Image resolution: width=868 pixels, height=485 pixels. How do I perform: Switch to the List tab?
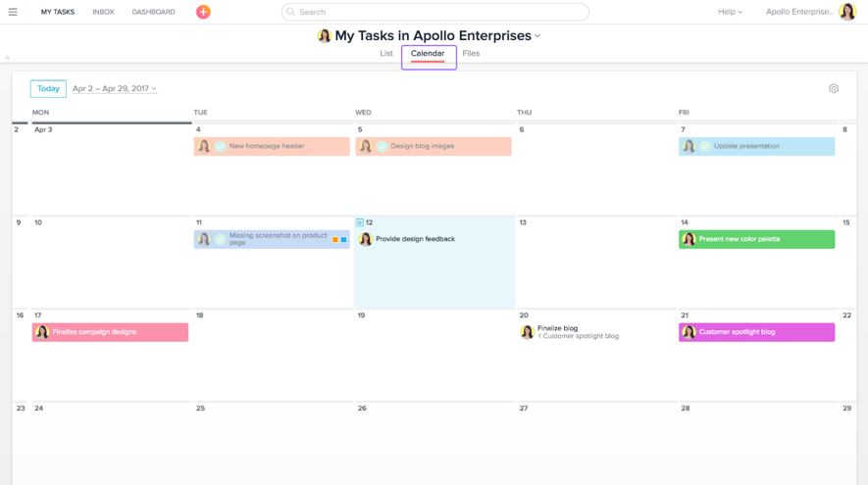[x=386, y=54]
